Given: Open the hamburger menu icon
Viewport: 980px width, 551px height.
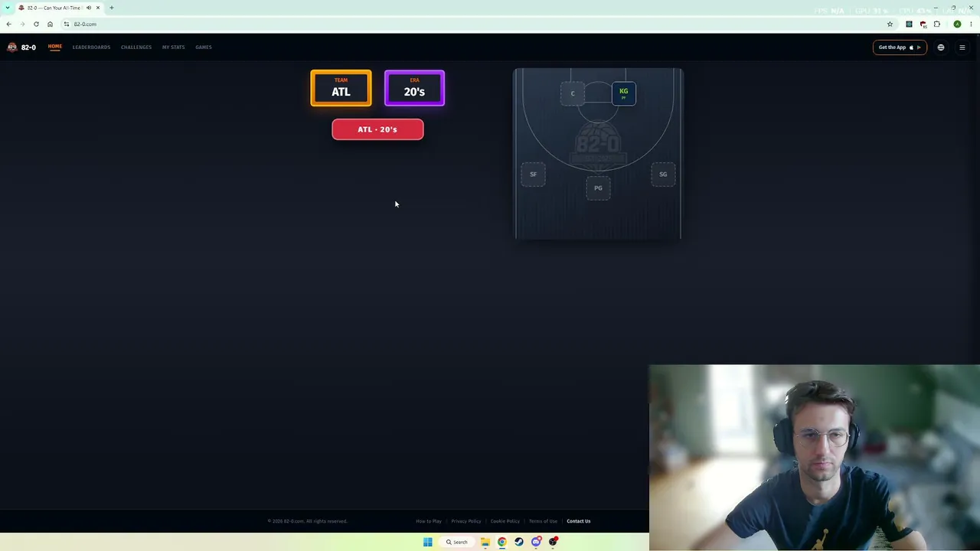Looking at the screenshot, I should click(962, 47).
